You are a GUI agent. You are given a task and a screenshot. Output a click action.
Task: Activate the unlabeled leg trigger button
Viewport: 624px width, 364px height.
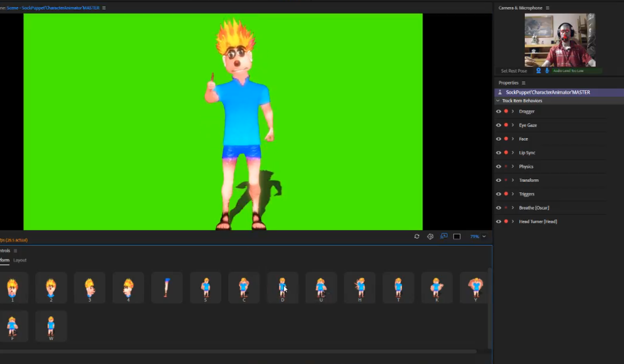(x=167, y=288)
